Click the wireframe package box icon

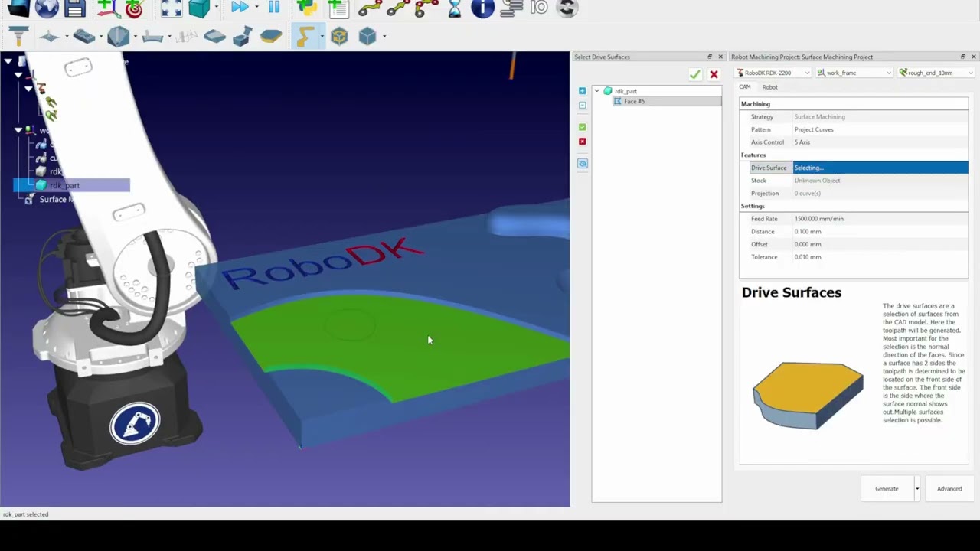point(339,36)
